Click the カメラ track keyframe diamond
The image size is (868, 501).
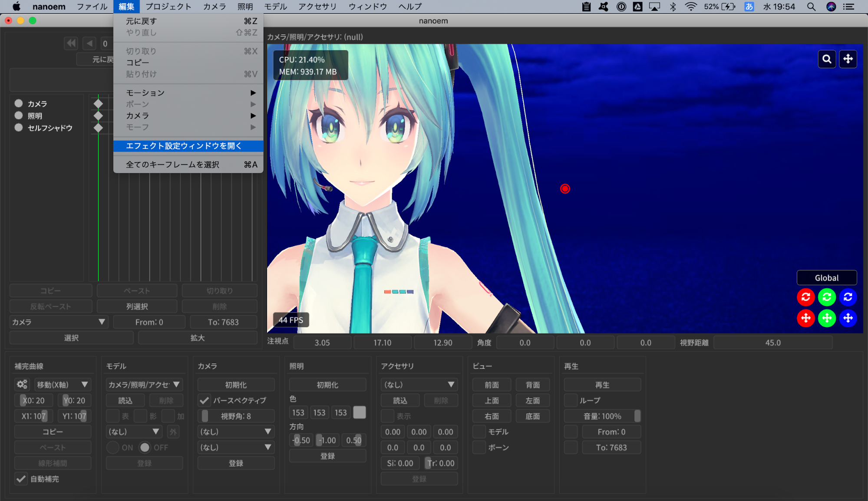coord(98,103)
